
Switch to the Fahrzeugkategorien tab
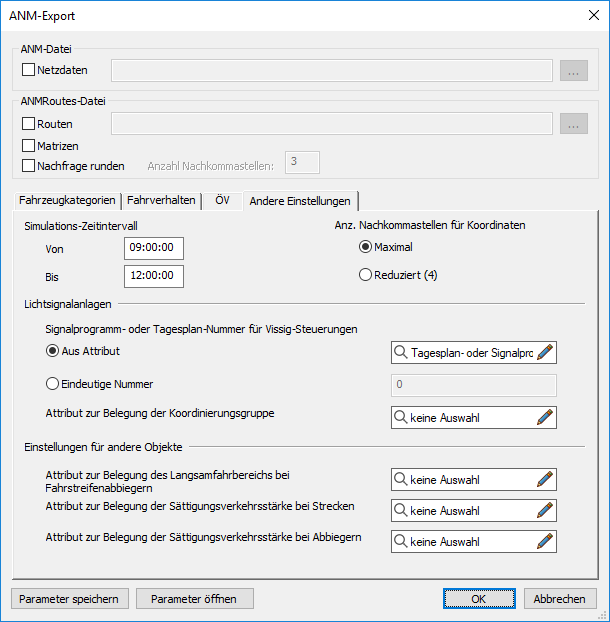68,200
